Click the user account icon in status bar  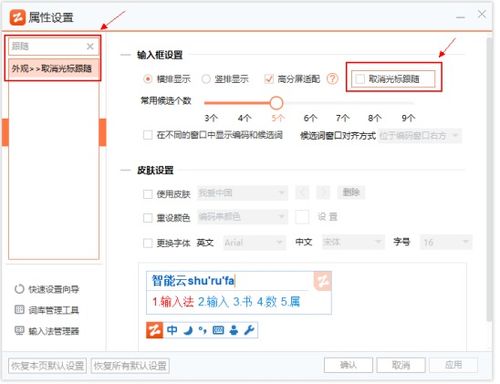point(234,330)
